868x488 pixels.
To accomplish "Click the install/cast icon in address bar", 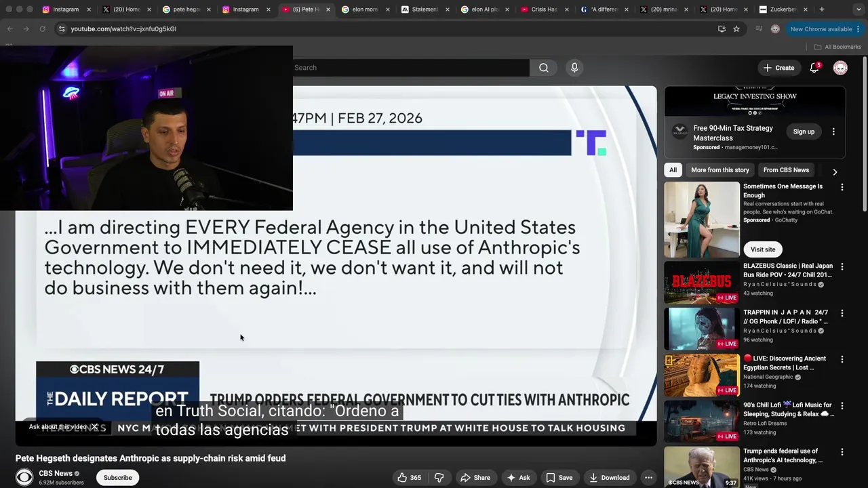I will click(722, 28).
